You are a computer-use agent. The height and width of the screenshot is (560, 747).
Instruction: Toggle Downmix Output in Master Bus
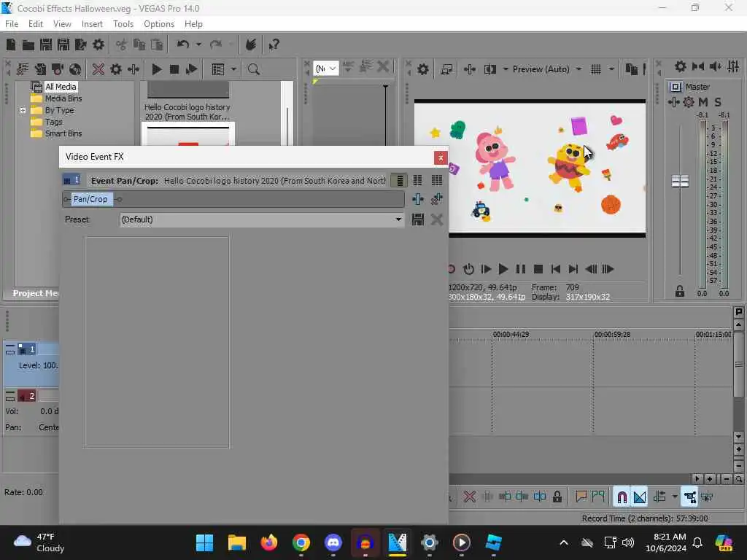coord(698,66)
